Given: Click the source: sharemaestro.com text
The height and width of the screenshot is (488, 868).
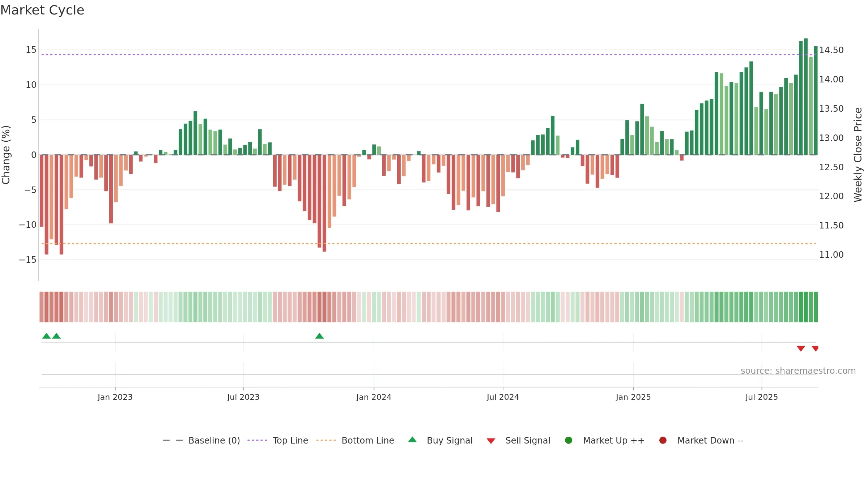Looking at the screenshot, I should tap(798, 371).
